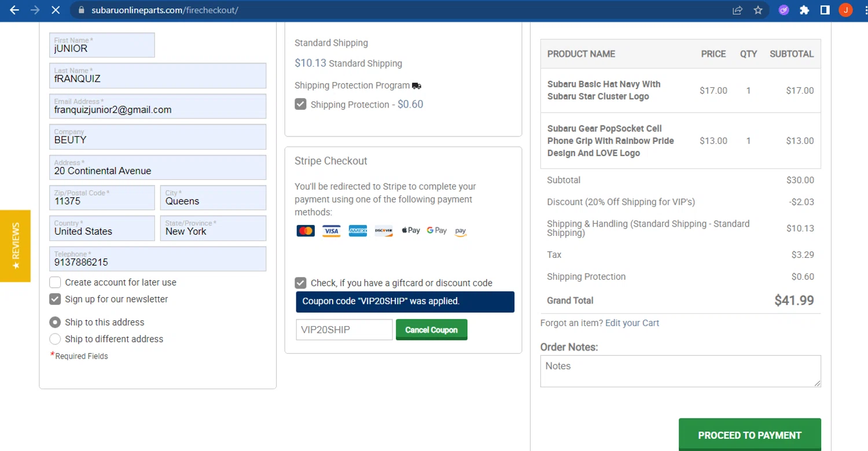Click Proceed to Payment

pos(749,435)
